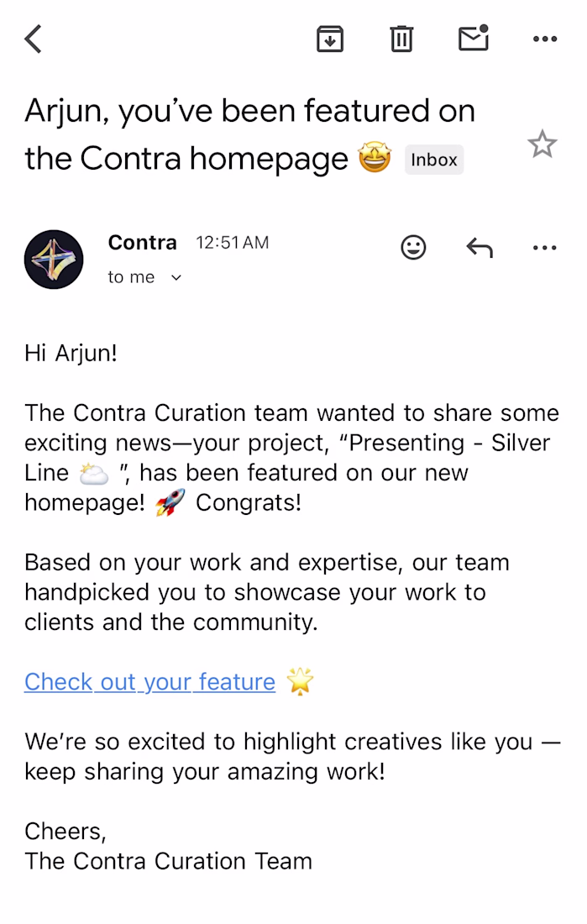Open the top three-dot overflow menu
This screenshot has height=924, width=587.
544,39
